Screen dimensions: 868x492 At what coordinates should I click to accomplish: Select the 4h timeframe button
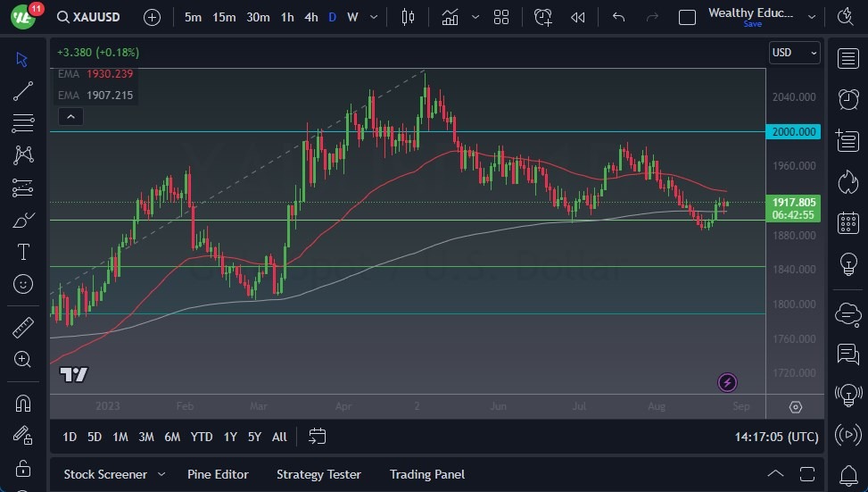(310, 17)
